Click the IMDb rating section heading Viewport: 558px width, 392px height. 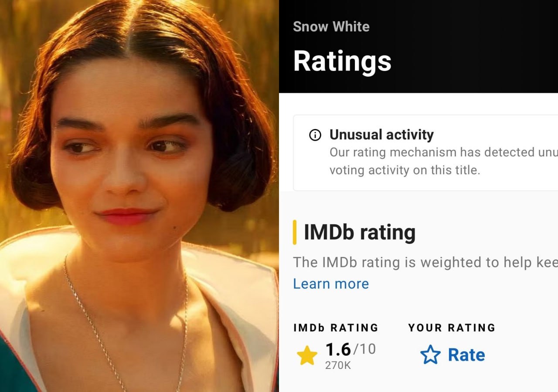[x=360, y=232]
